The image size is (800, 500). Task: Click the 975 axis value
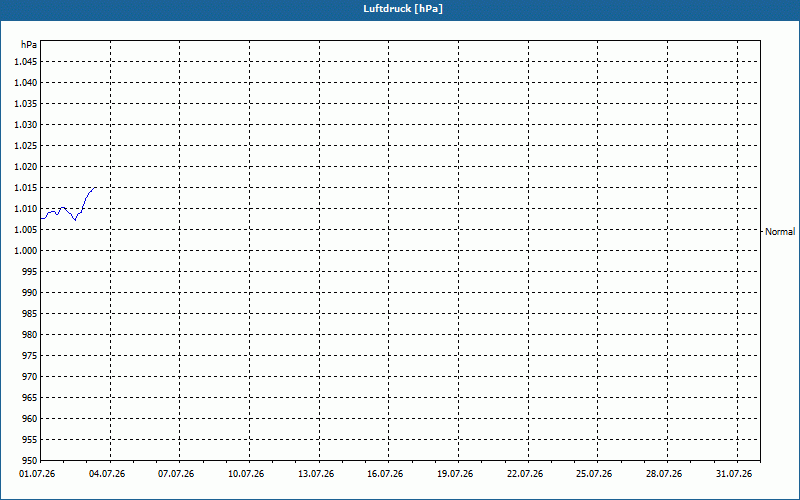(30, 356)
